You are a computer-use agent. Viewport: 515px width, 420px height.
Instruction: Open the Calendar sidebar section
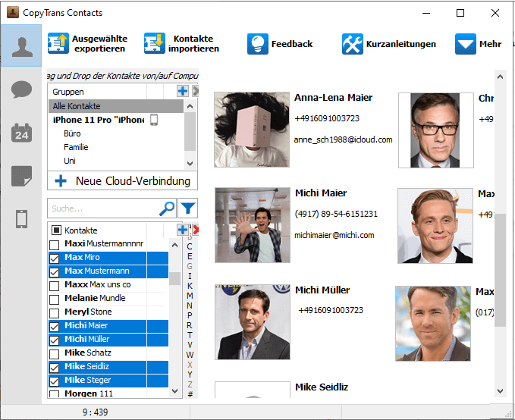click(21, 133)
